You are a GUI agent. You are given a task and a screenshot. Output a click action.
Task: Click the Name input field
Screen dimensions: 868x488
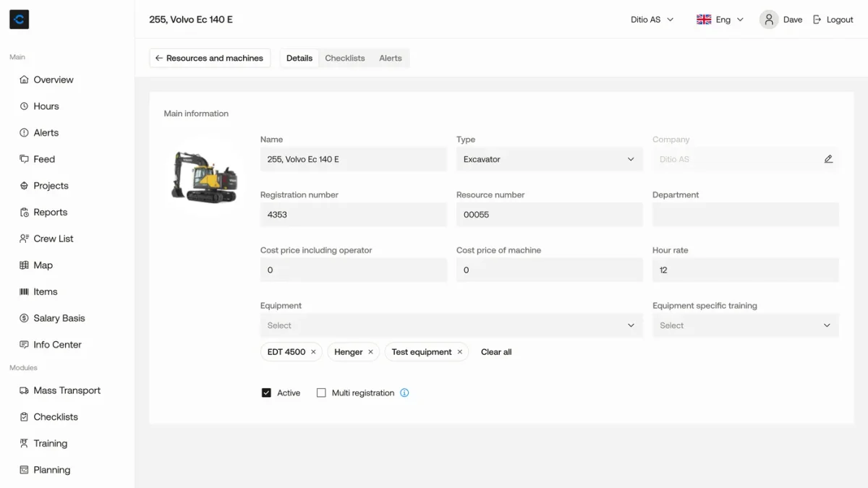[354, 159]
